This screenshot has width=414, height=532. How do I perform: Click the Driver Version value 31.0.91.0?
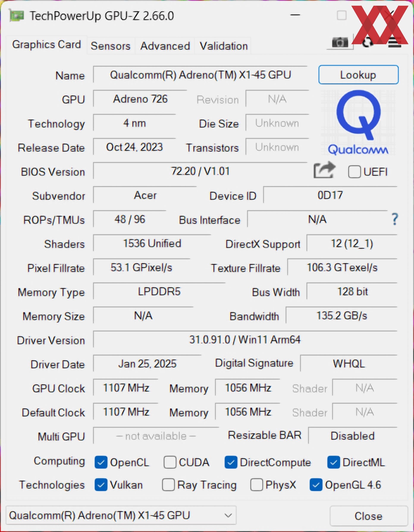245,339
